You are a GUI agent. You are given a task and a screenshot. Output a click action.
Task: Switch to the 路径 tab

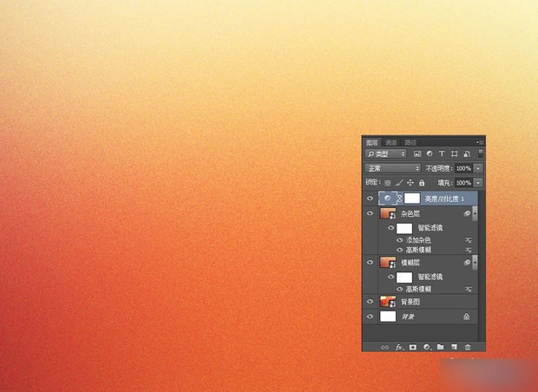pos(410,141)
